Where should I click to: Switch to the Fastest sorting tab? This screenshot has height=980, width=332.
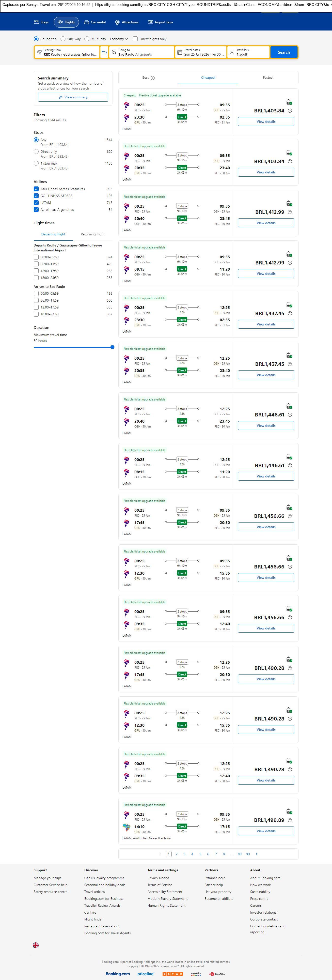[x=268, y=78]
